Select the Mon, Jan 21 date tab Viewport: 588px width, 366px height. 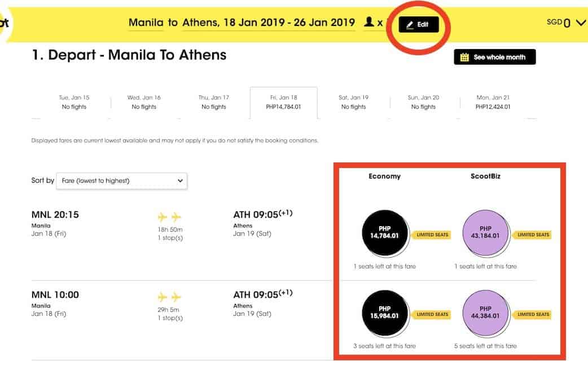click(493, 102)
